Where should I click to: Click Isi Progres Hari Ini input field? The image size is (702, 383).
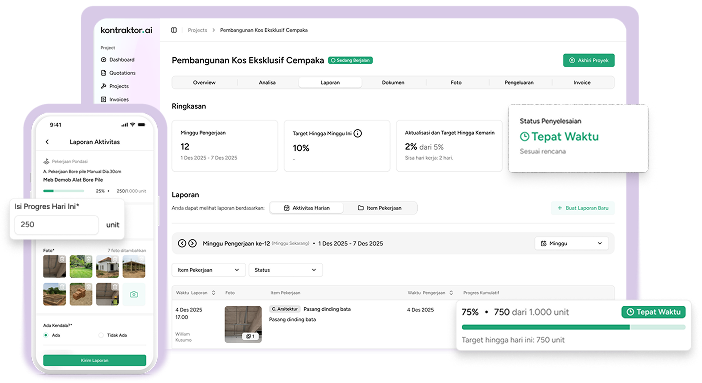[x=56, y=224]
